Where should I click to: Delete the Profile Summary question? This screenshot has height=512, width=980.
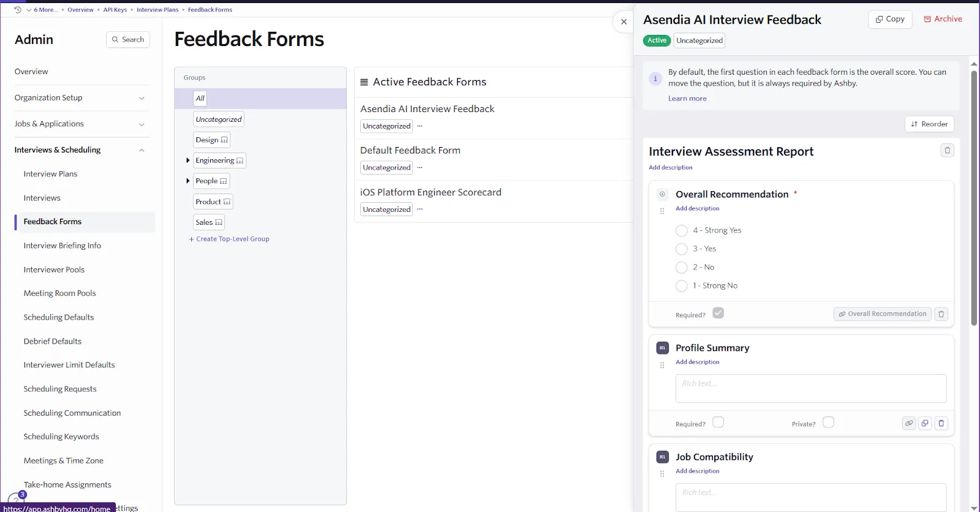pos(941,423)
